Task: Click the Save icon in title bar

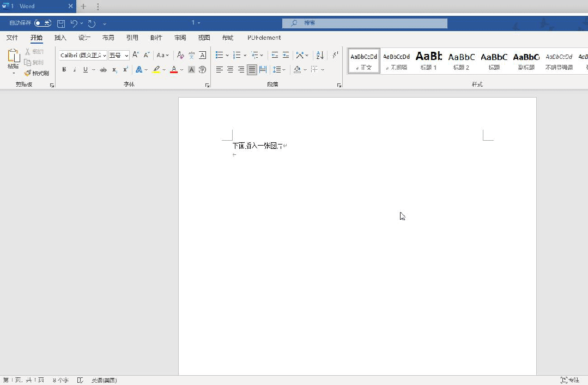Action: tap(61, 23)
